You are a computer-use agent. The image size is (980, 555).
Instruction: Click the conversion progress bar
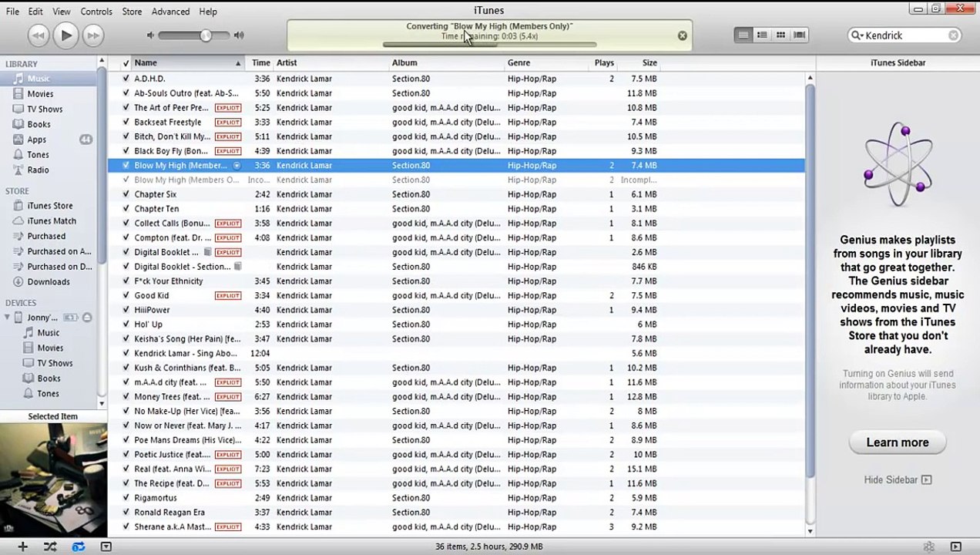point(489,45)
